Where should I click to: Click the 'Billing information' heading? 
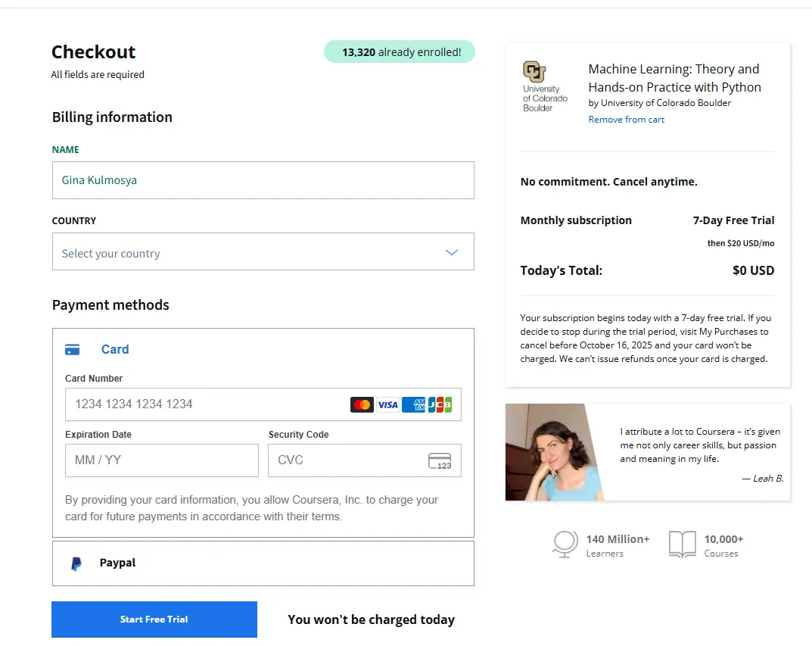coord(112,117)
